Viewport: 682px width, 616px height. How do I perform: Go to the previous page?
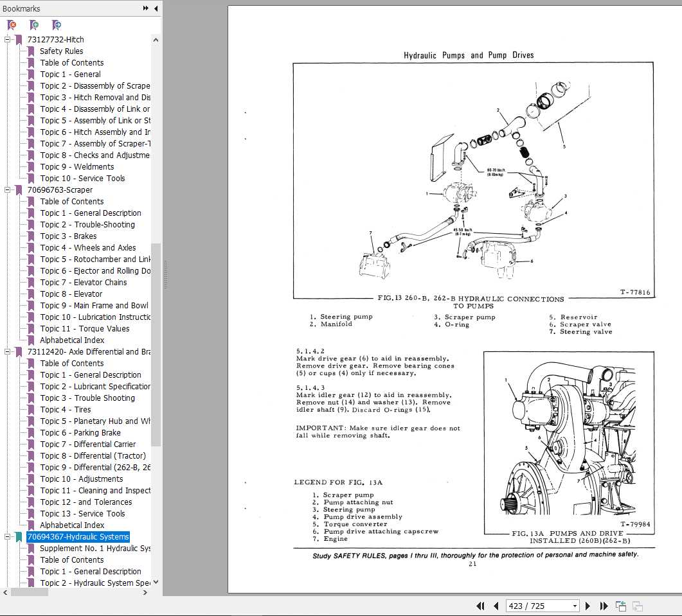click(x=496, y=606)
